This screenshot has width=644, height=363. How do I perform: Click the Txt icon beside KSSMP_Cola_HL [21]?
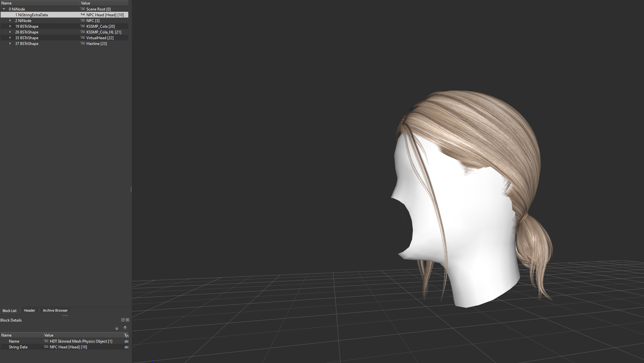click(83, 32)
